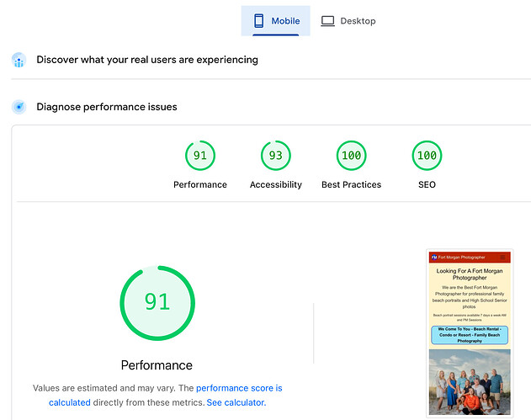Open the Performance category label
This screenshot has width=531, height=420.
pyautogui.click(x=200, y=184)
